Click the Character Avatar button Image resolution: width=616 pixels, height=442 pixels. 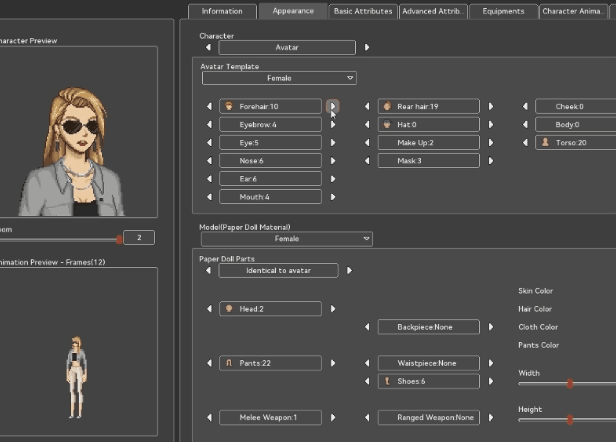pos(287,48)
